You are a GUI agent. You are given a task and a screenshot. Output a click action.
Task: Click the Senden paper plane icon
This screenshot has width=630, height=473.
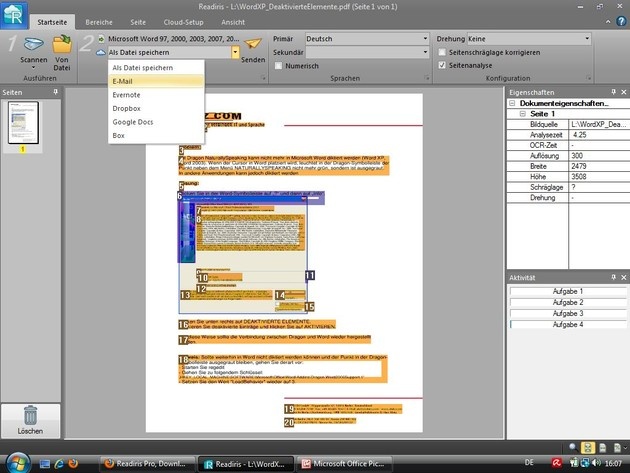tap(253, 43)
